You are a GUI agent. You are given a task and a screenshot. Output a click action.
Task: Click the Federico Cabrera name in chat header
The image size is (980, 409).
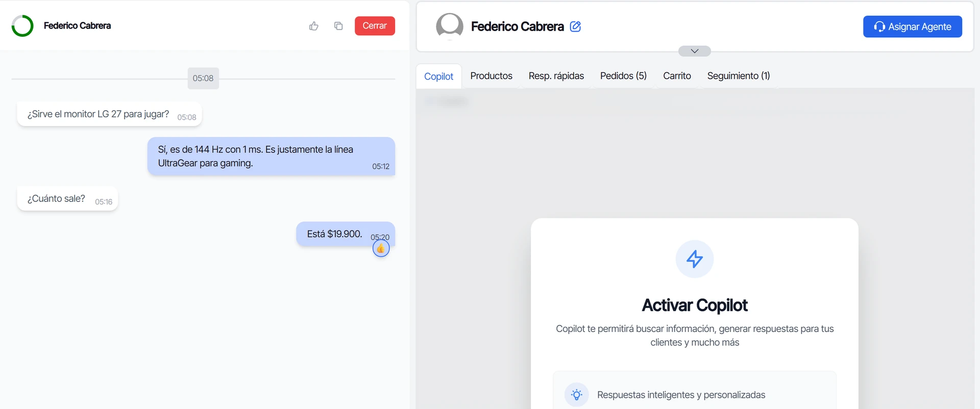pyautogui.click(x=77, y=25)
